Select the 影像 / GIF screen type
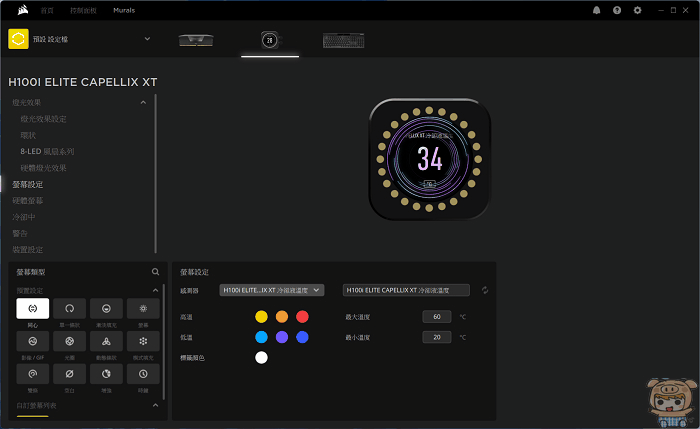Image resolution: width=700 pixels, height=429 pixels. 33,341
